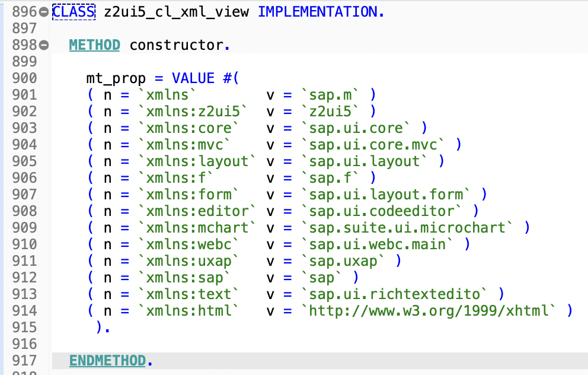Click line number 900 in the gutter

point(25,77)
